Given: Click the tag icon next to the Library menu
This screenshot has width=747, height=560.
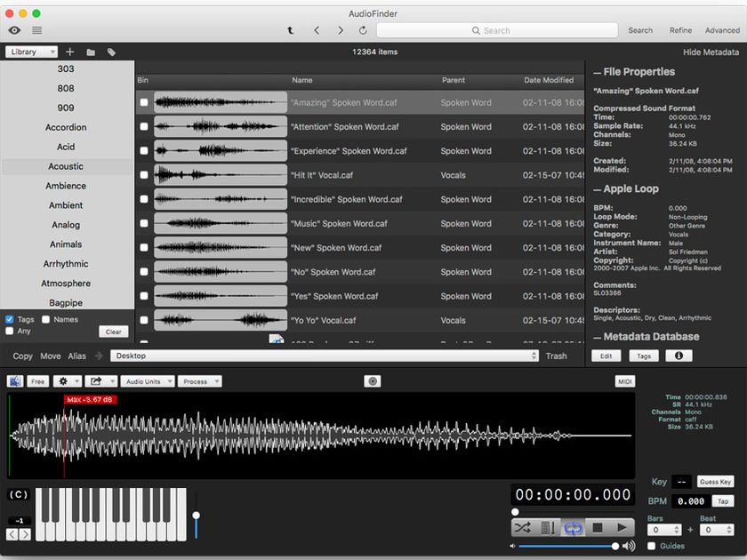Looking at the screenshot, I should pyautogui.click(x=110, y=52).
